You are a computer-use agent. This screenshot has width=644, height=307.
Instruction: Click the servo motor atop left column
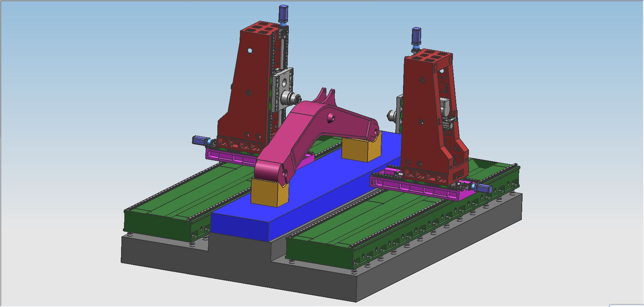point(283,15)
